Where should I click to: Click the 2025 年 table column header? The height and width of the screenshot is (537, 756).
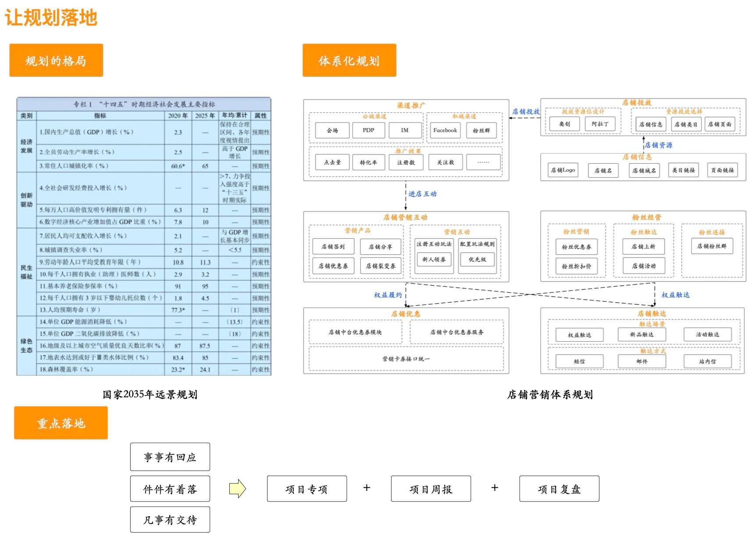pos(205,116)
